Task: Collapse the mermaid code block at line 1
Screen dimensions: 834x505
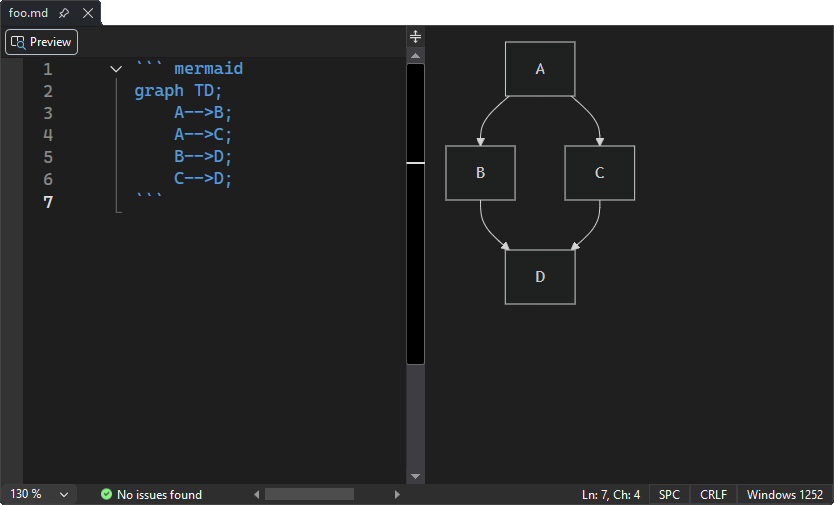Action: [116, 69]
